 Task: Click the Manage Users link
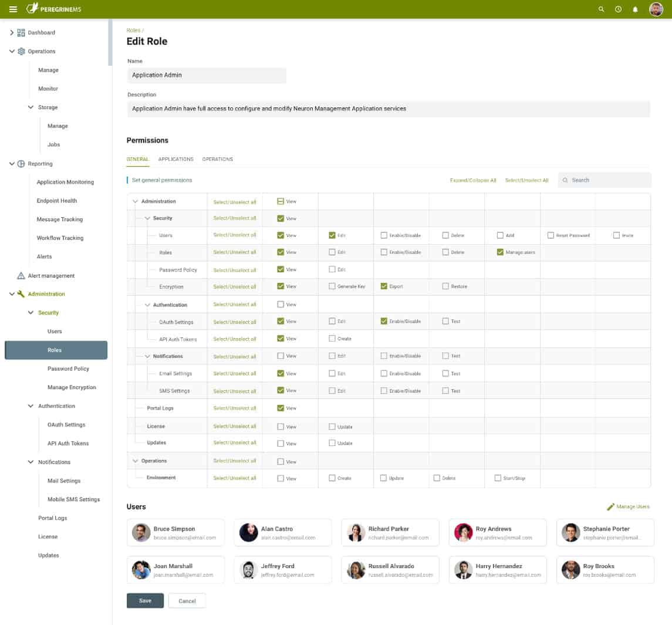click(x=633, y=506)
